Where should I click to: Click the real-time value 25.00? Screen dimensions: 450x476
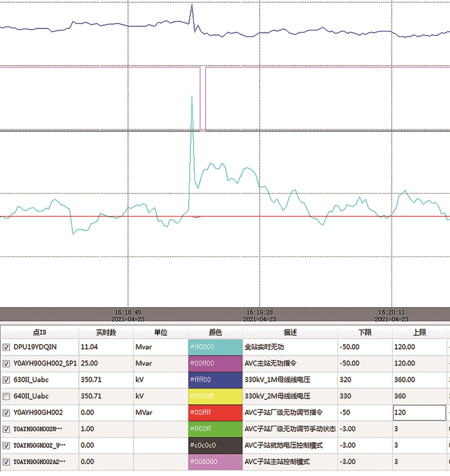pyautogui.click(x=89, y=363)
